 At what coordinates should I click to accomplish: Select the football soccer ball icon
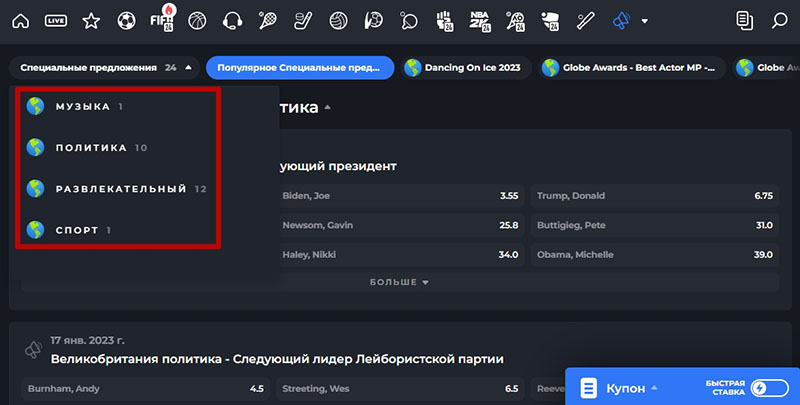126,21
